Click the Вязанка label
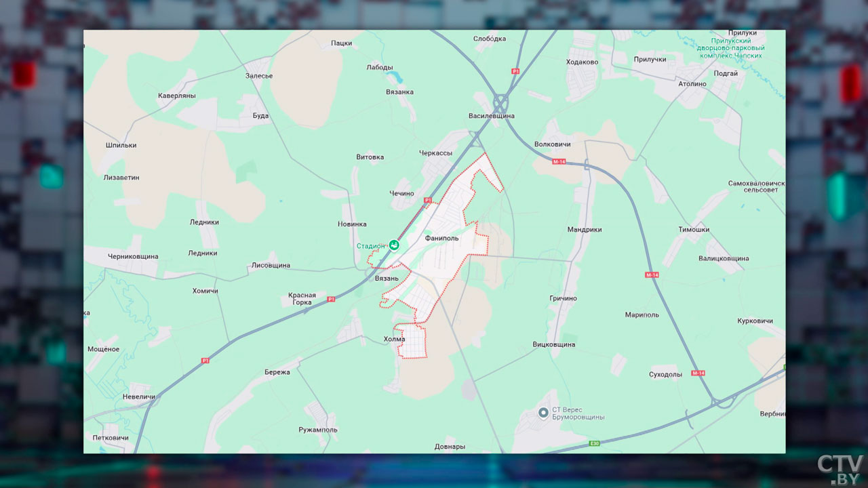The image size is (868, 488). [x=399, y=92]
